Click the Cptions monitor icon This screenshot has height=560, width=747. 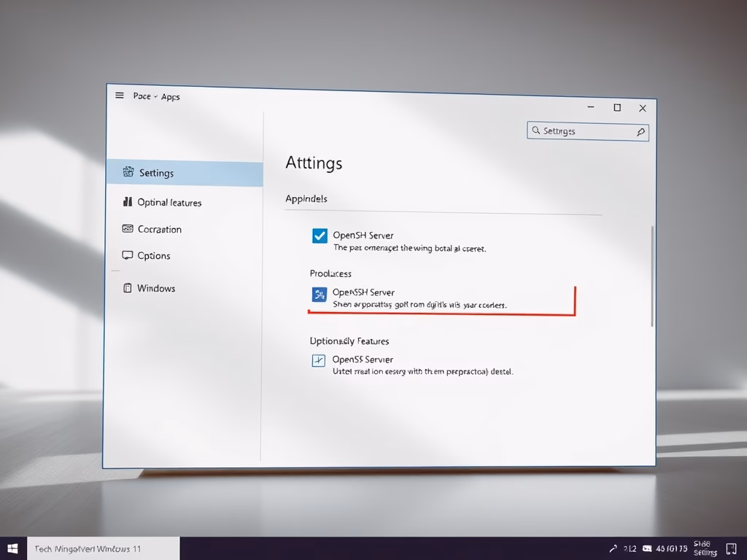(127, 255)
